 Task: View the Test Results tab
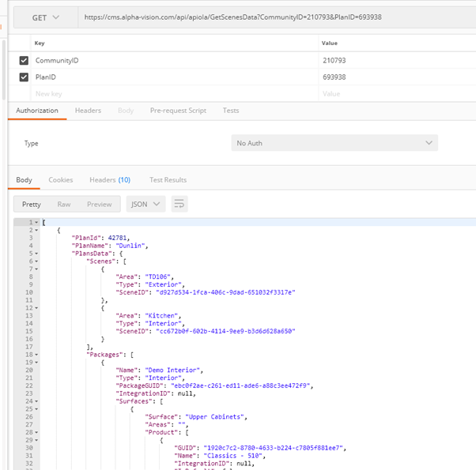pyautogui.click(x=168, y=180)
